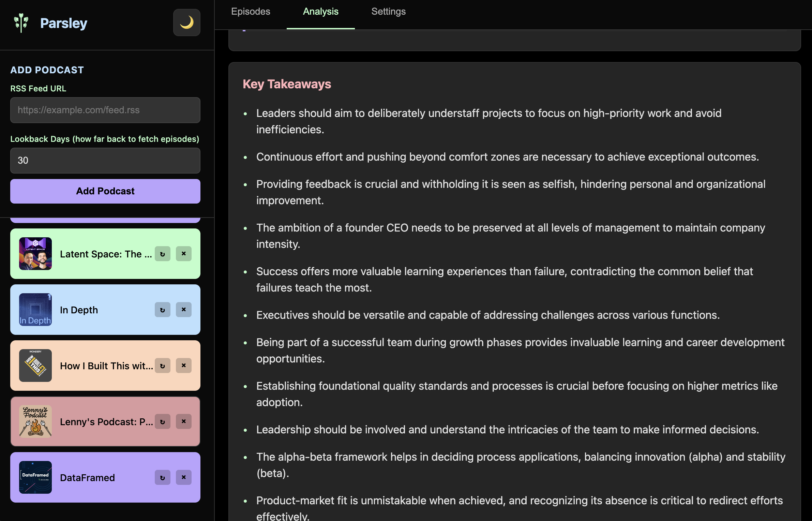Toggle the moon dark mode button

pyautogui.click(x=186, y=23)
